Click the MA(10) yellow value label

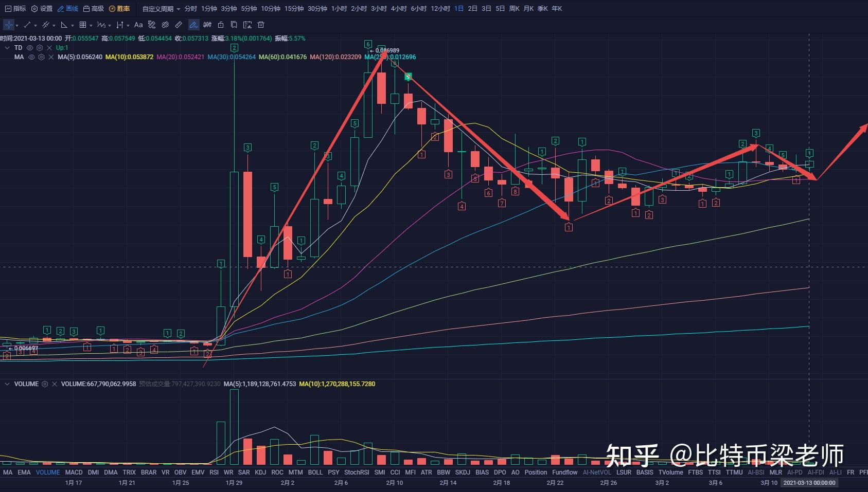point(129,57)
